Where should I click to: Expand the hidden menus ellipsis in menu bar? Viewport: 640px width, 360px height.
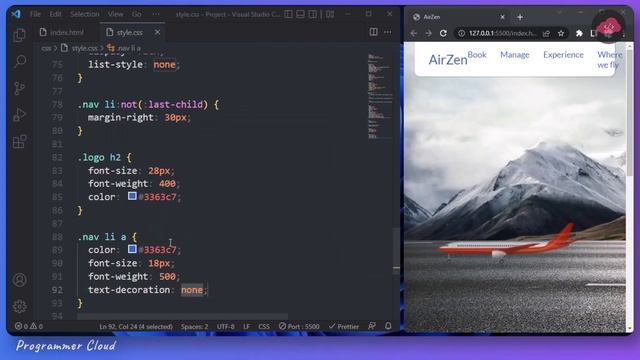click(x=156, y=14)
